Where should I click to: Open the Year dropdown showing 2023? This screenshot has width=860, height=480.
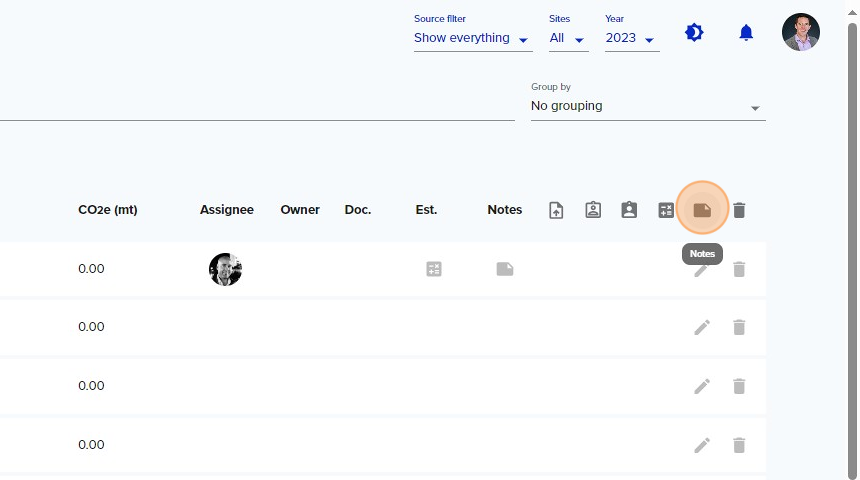point(632,38)
